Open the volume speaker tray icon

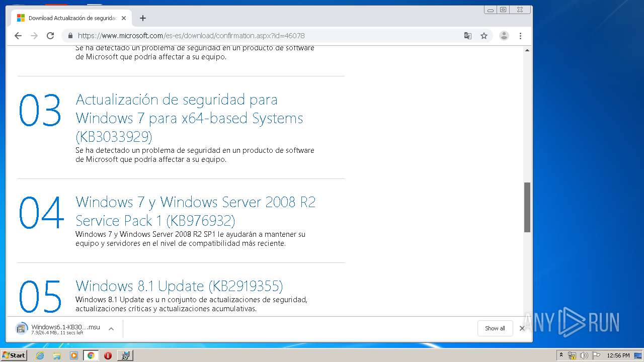coord(584,355)
